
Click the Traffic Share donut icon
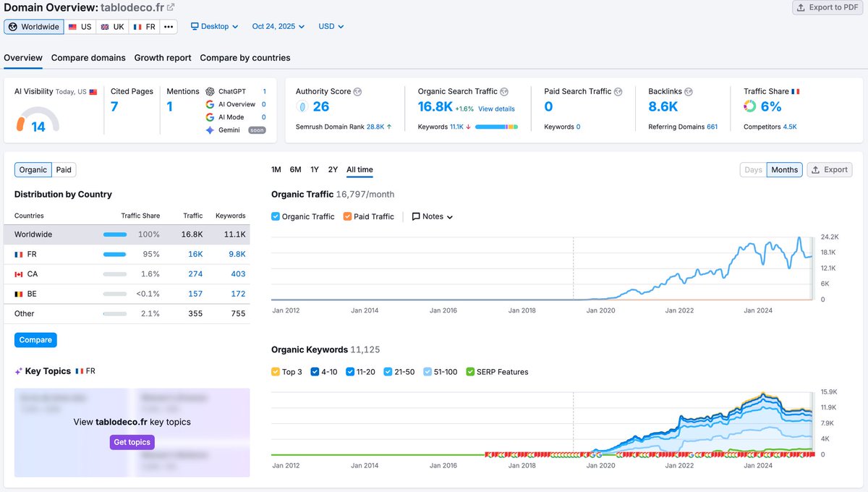tap(750, 106)
